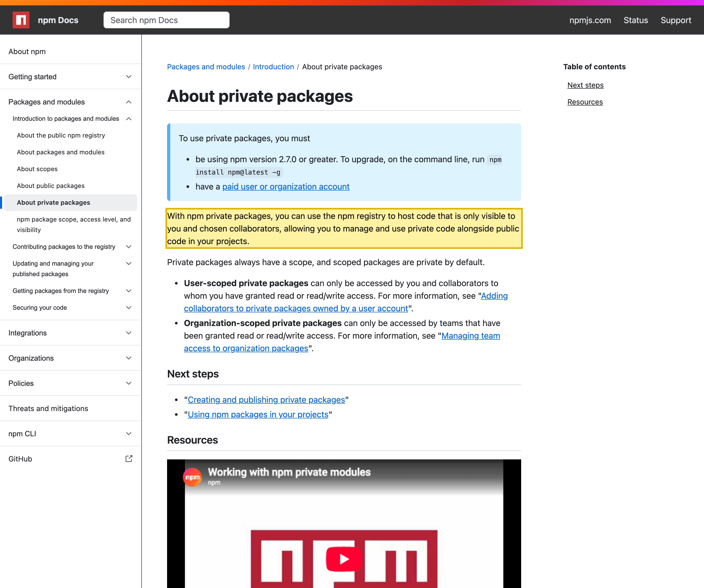
Task: Play the Working with npm private modules video
Action: click(x=344, y=559)
